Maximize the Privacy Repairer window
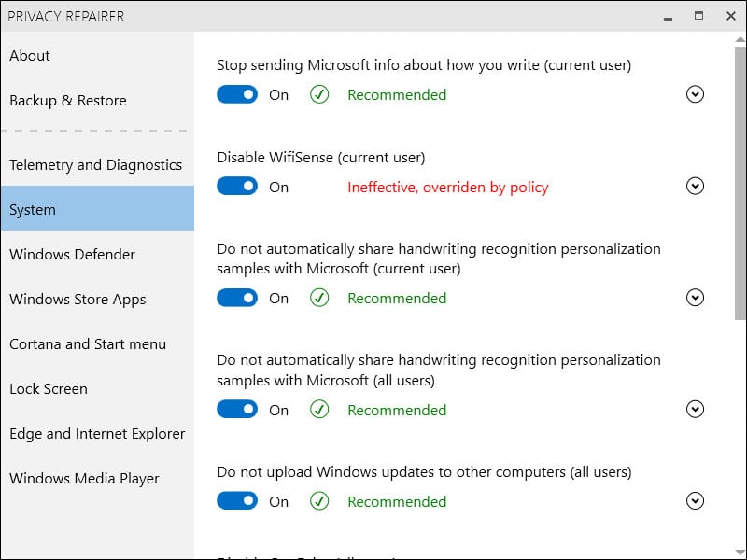This screenshot has width=747, height=560. click(x=698, y=16)
